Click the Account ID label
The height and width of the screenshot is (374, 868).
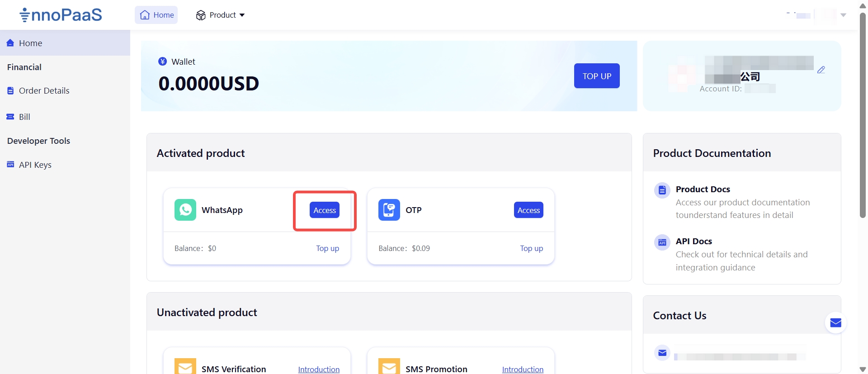721,89
